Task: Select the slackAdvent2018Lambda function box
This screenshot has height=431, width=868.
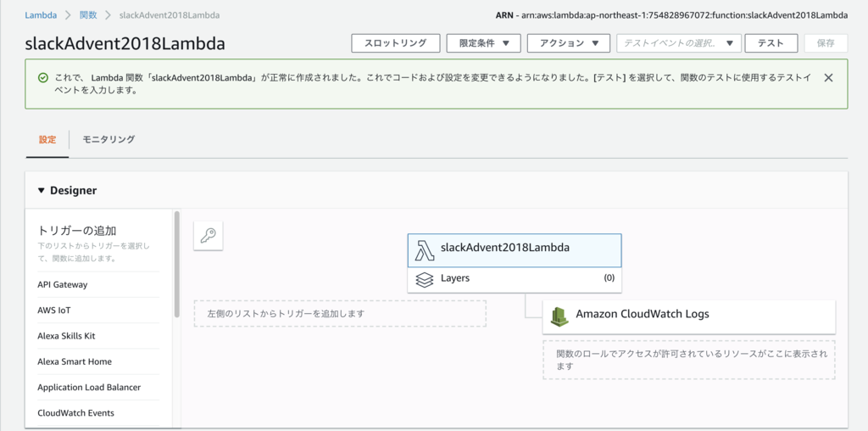Action: click(x=515, y=250)
